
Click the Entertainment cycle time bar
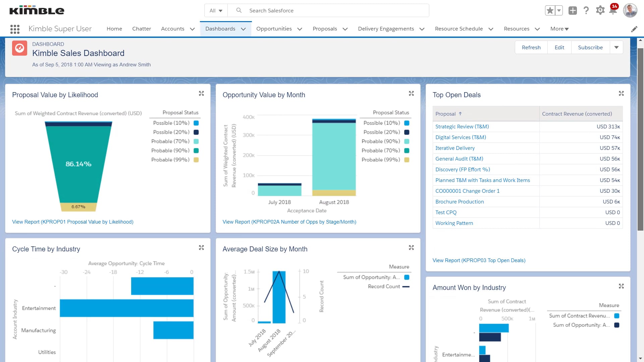[126, 308]
